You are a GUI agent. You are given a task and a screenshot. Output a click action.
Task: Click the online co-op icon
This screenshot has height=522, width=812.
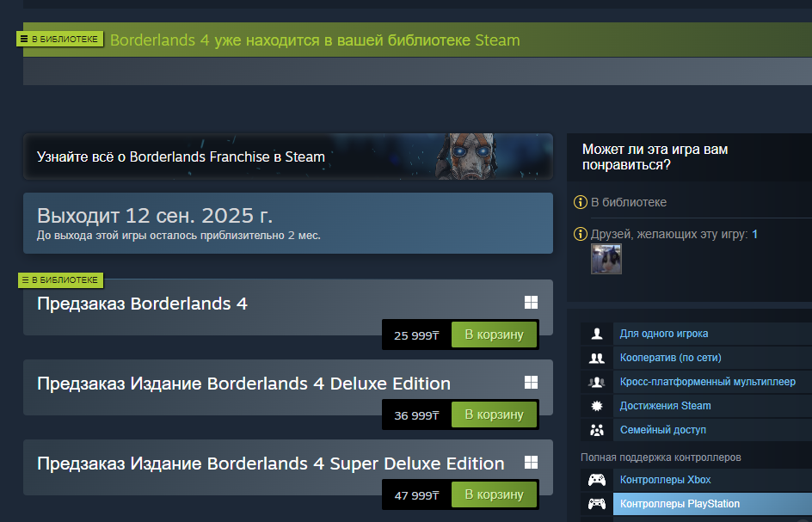click(597, 358)
